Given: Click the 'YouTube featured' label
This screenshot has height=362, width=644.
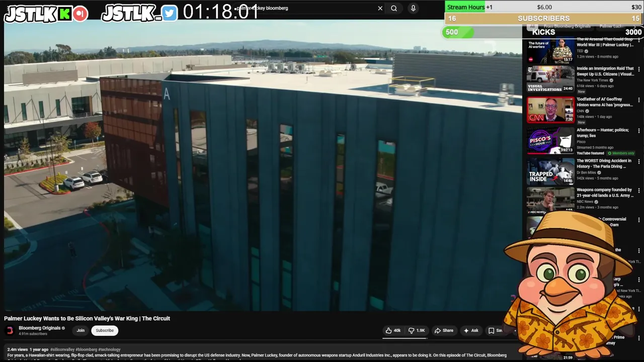Looking at the screenshot, I should click(590, 153).
